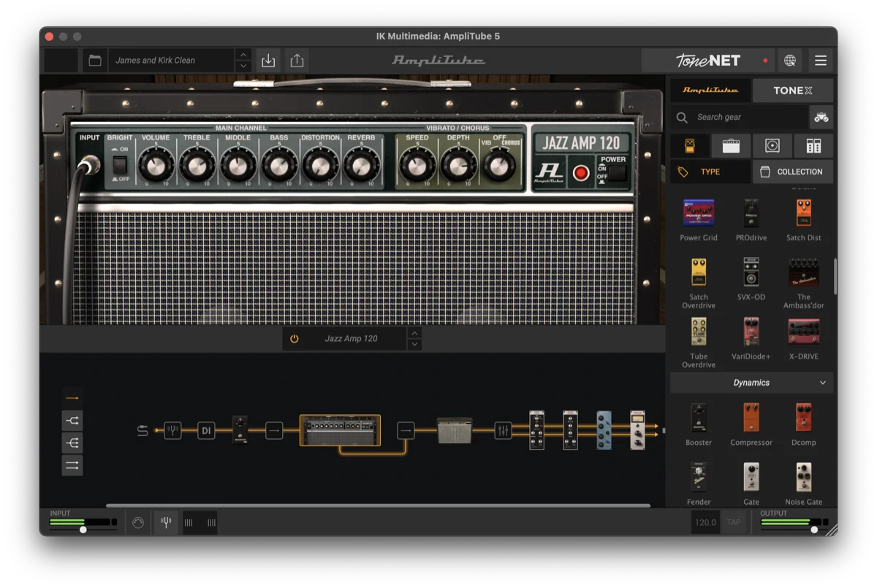
Task: Click the tuner block in signal chain
Action: coord(172,431)
